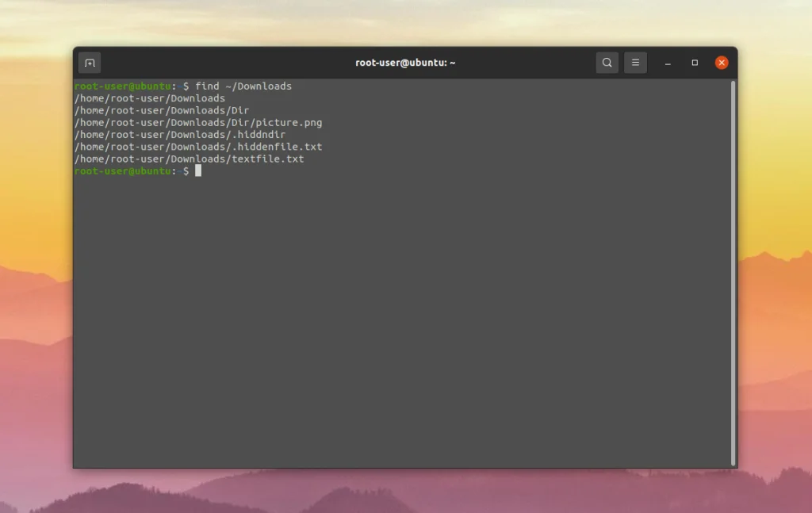Maximize the terminal window
The width and height of the screenshot is (812, 513).
pos(694,62)
